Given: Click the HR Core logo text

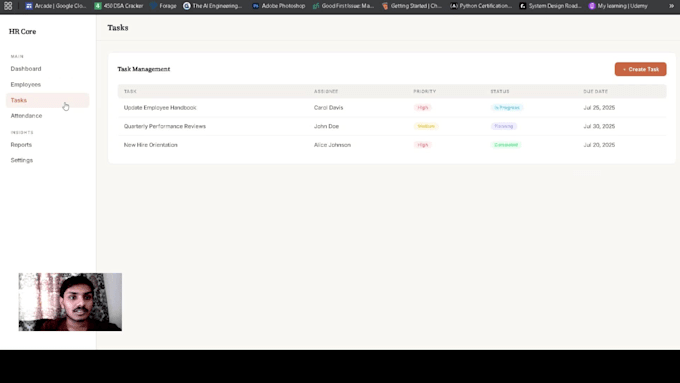Looking at the screenshot, I should click(x=23, y=32).
